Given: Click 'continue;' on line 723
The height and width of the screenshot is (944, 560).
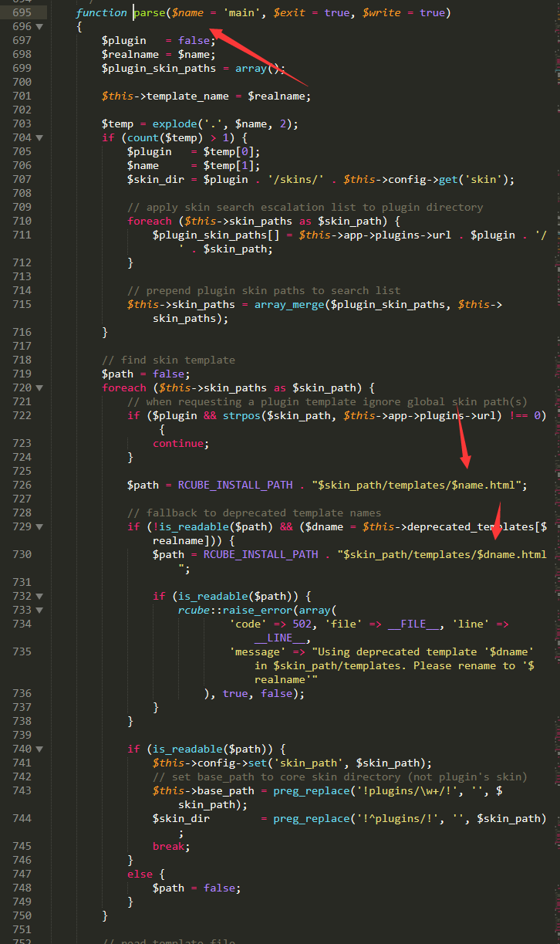Looking at the screenshot, I should 181,443.
